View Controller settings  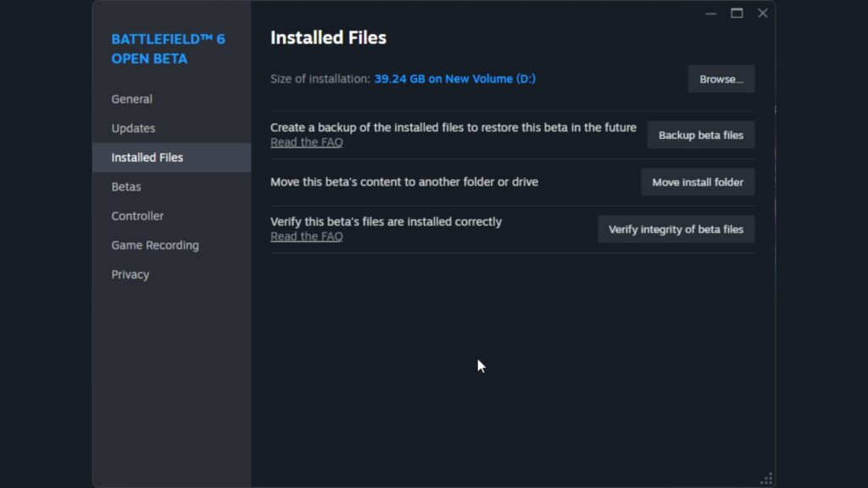click(x=137, y=215)
